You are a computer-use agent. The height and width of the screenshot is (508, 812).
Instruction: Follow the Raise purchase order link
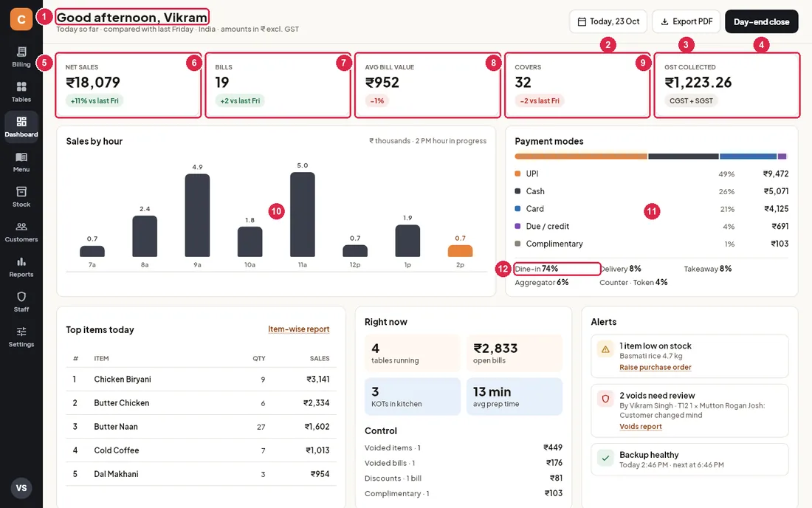pos(655,367)
